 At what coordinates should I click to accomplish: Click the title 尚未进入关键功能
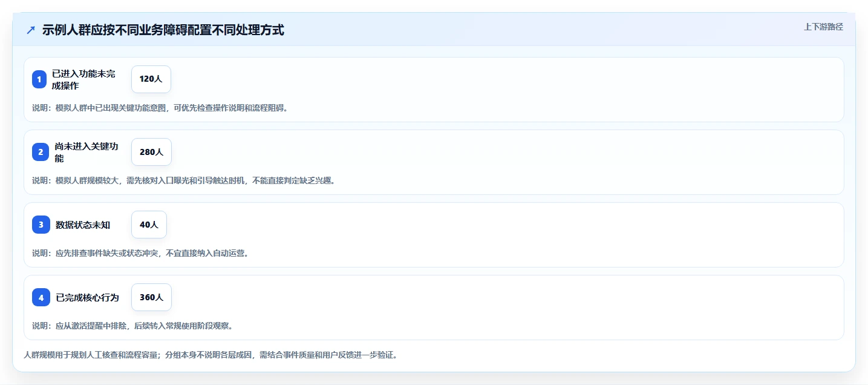pyautogui.click(x=86, y=152)
